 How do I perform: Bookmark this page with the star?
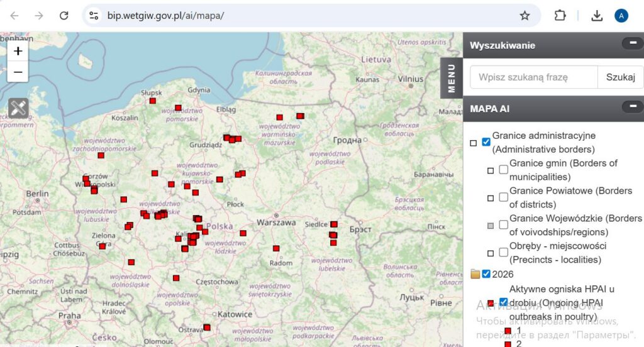tap(525, 16)
